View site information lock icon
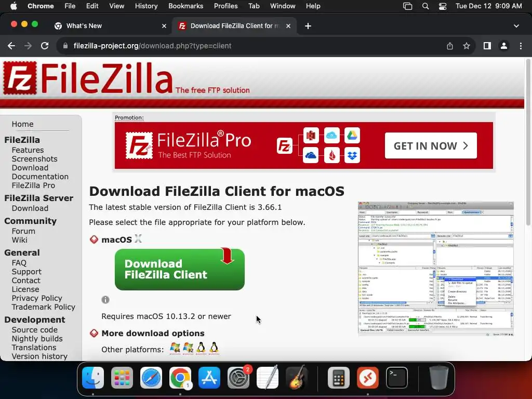The height and width of the screenshot is (399, 532). coord(65,46)
